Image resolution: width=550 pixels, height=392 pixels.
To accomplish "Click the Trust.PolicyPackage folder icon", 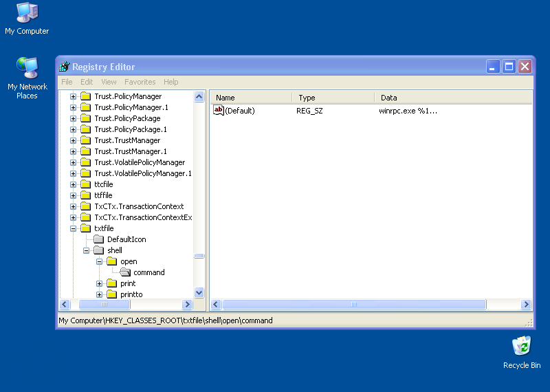I will 85,118.
